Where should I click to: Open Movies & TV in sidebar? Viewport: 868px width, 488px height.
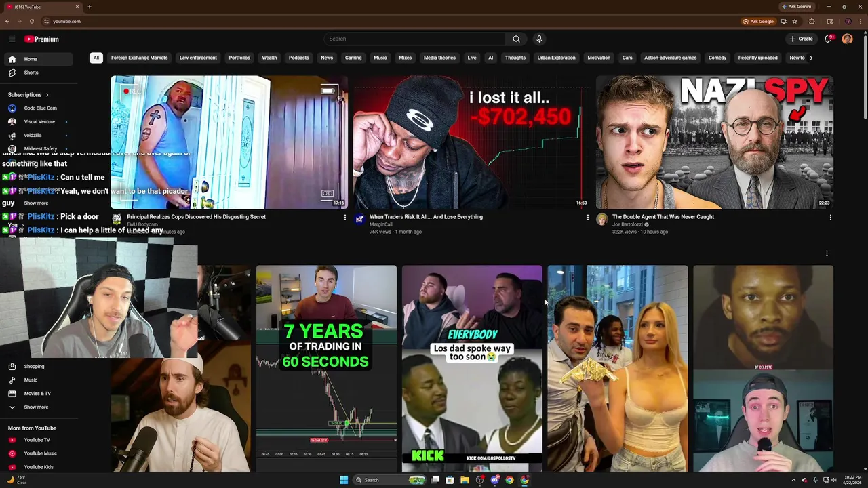(38, 393)
